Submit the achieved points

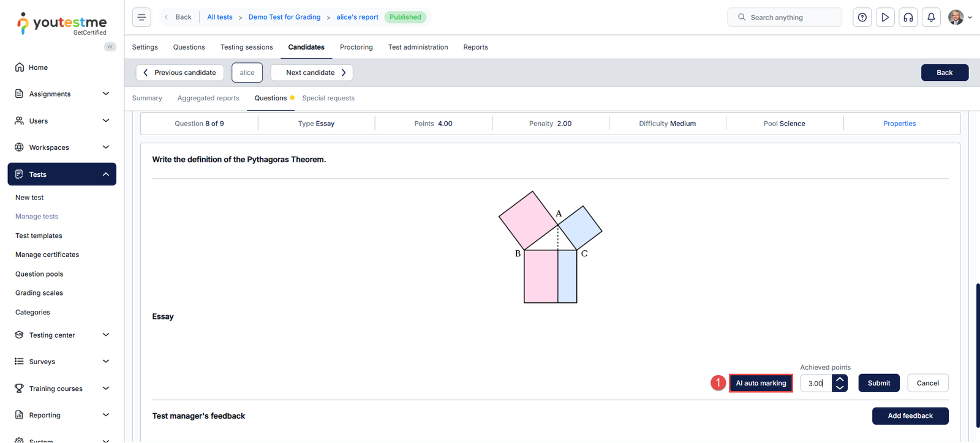point(878,383)
